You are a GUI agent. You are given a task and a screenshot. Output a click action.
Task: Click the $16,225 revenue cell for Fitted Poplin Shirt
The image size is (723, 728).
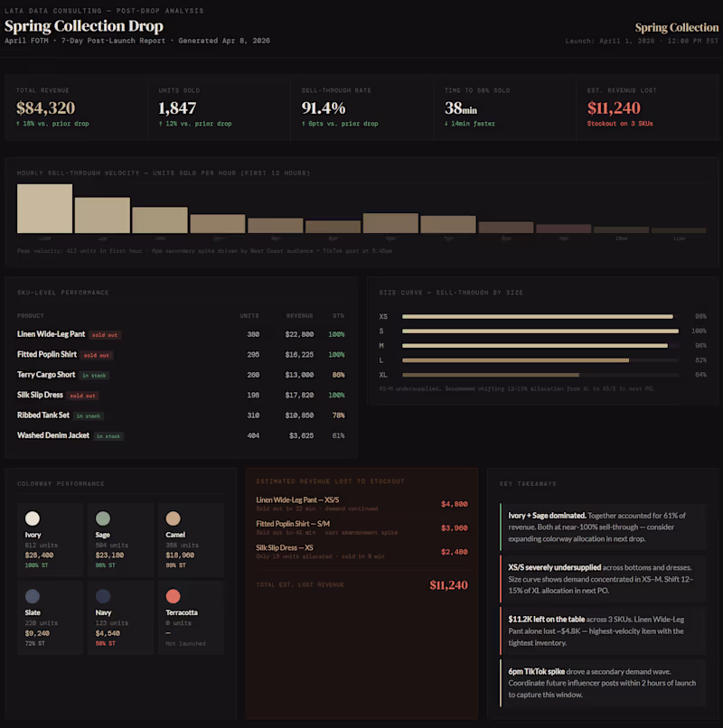coord(299,355)
